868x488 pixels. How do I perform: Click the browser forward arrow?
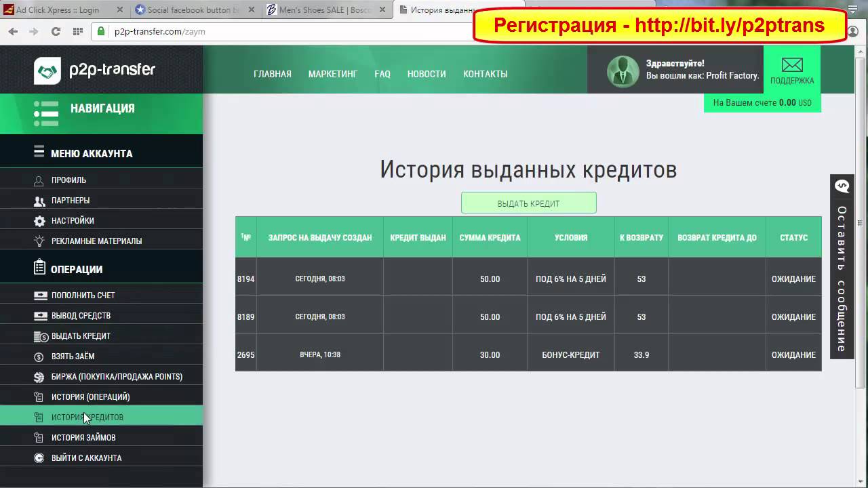point(33,31)
